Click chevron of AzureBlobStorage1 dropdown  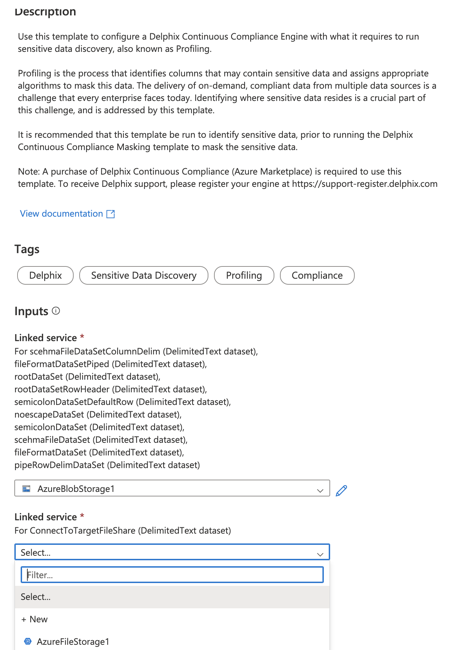[320, 490]
